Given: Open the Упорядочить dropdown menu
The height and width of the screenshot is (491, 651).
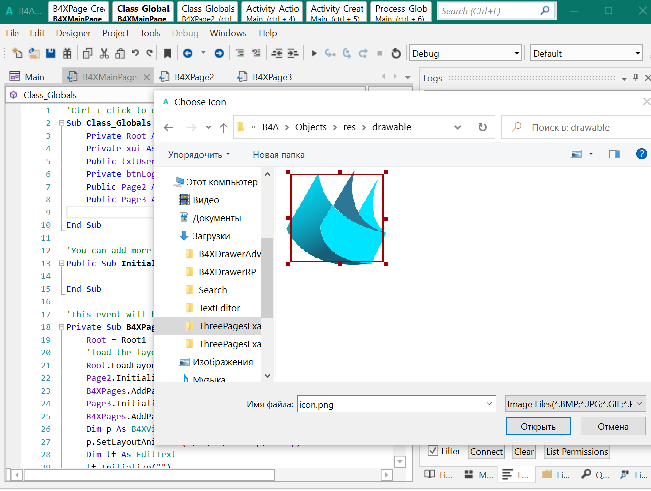Looking at the screenshot, I should pyautogui.click(x=199, y=155).
